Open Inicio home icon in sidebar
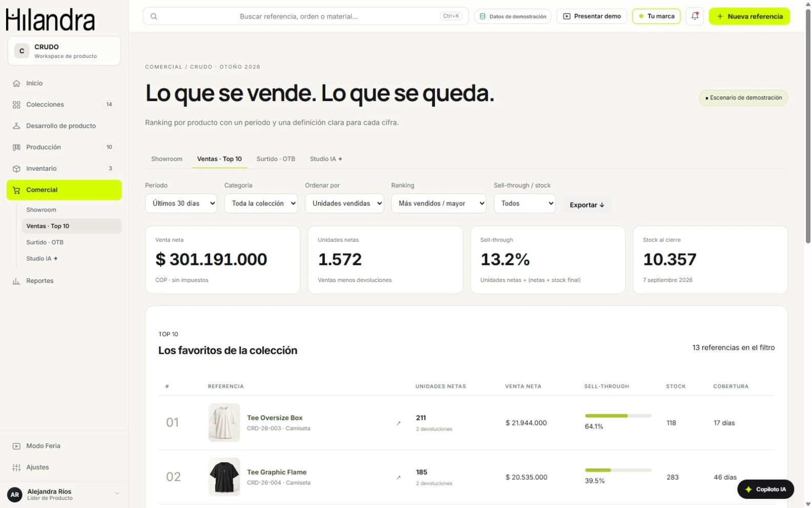Viewport: 812px width, 508px height. point(16,83)
